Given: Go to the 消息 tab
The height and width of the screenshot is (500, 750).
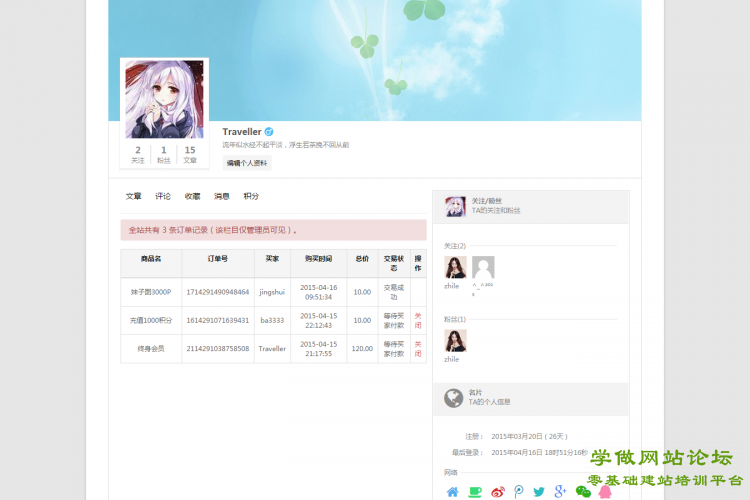Looking at the screenshot, I should tap(222, 197).
